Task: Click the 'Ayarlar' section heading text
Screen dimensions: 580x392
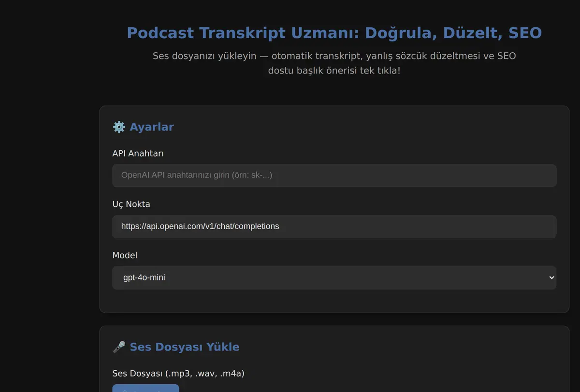Action: (x=152, y=127)
